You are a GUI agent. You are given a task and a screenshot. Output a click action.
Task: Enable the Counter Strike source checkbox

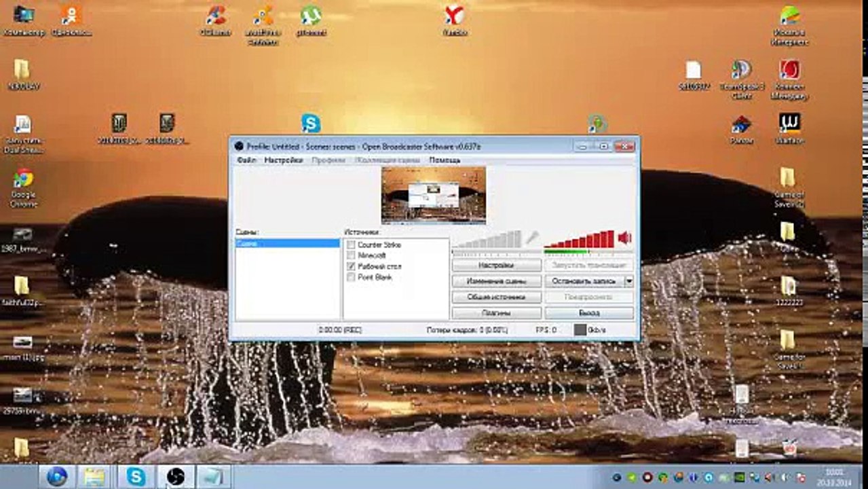tap(351, 244)
